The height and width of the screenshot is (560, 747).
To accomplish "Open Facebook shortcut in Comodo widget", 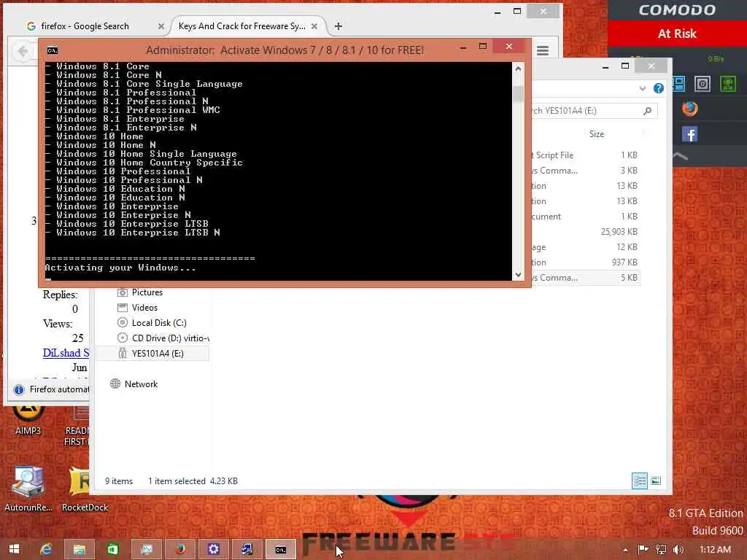I will pyautogui.click(x=690, y=134).
